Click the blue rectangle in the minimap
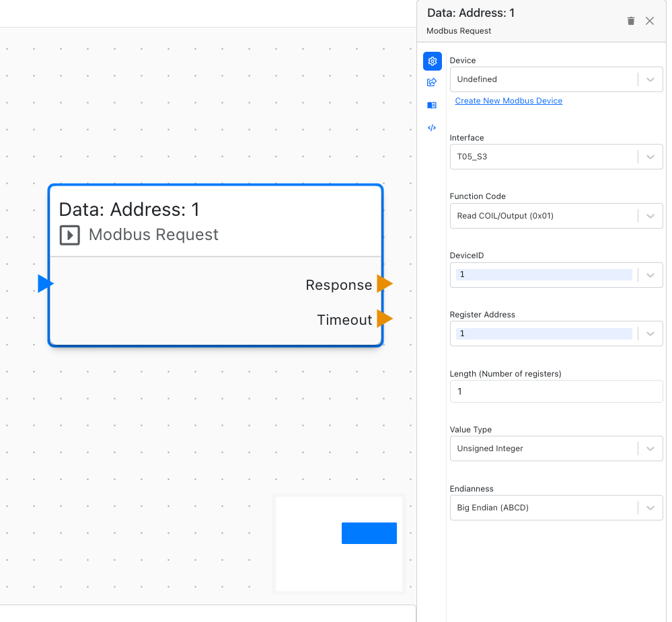 369,533
